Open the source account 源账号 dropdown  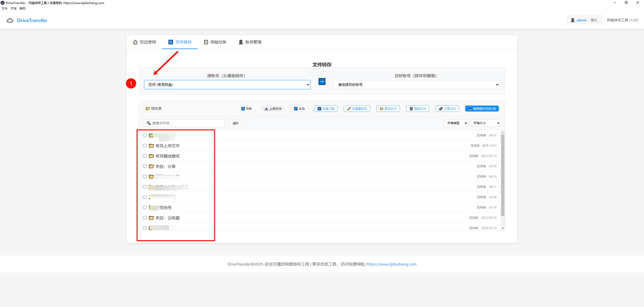[227, 85]
